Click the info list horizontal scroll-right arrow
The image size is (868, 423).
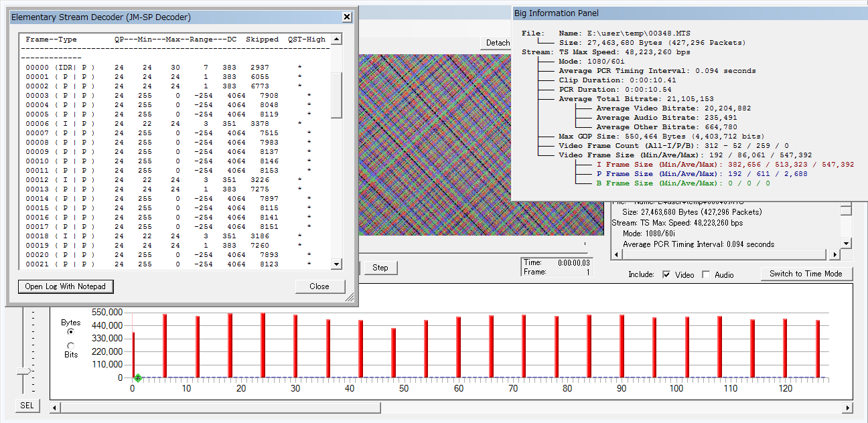click(835, 255)
